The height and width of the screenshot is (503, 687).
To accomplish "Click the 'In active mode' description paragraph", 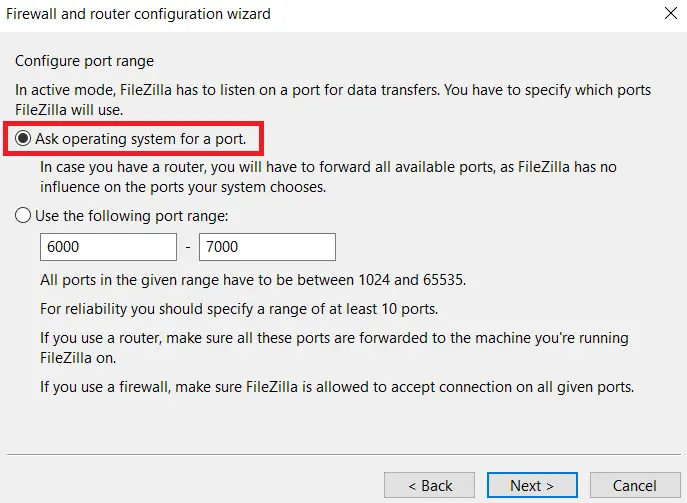I will pos(333,99).
